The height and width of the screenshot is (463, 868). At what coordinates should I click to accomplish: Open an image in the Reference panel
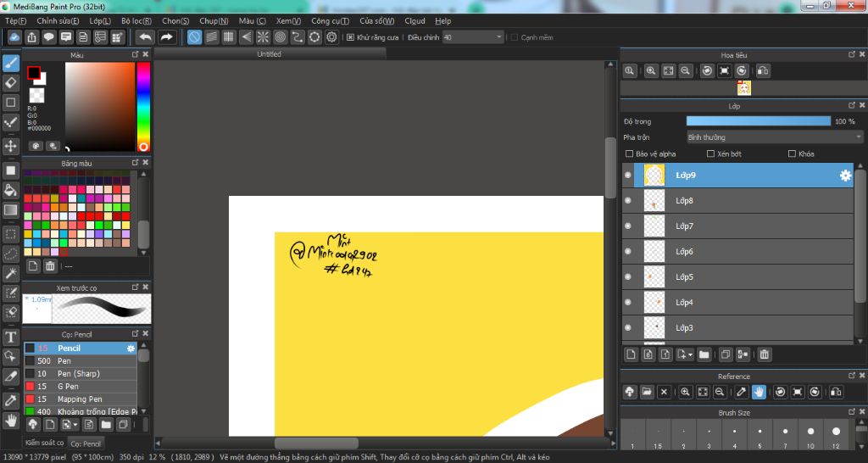[x=647, y=392]
